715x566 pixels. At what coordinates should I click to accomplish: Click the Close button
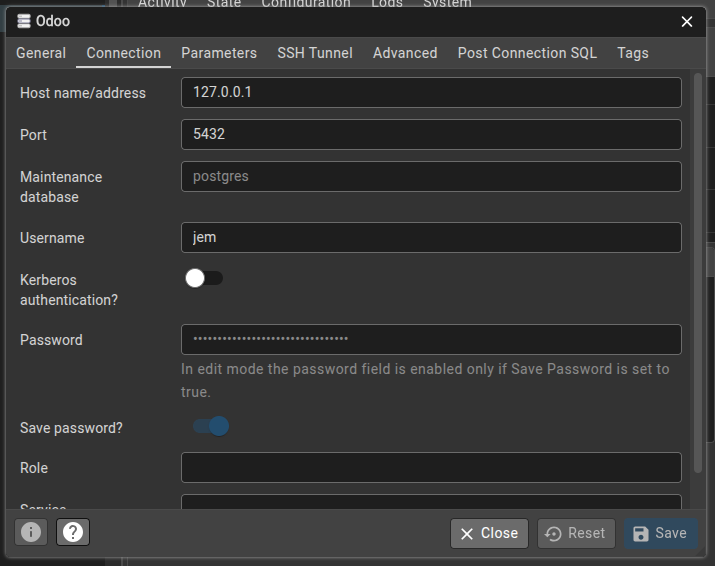(489, 533)
